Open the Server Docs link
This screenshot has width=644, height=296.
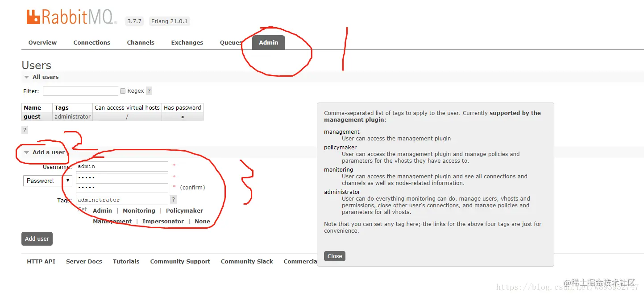coord(84,262)
